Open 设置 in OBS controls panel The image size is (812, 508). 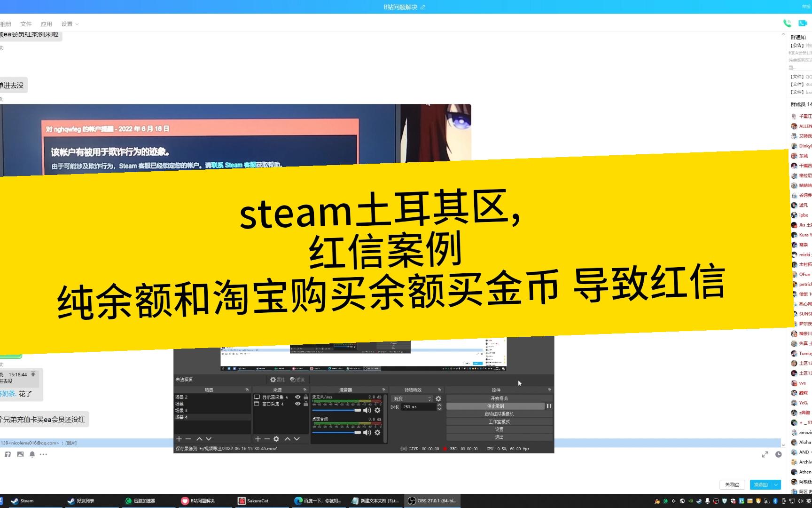[499, 429]
